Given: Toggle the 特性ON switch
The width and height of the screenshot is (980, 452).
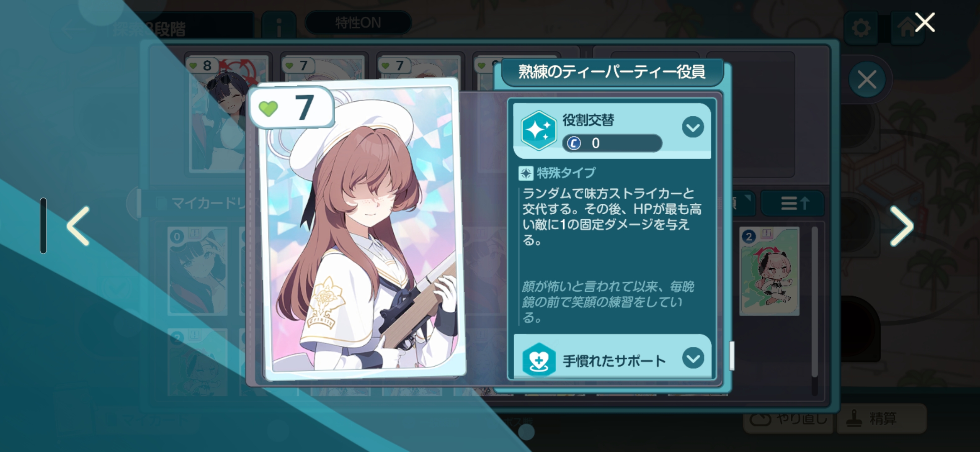Looking at the screenshot, I should coord(358,23).
